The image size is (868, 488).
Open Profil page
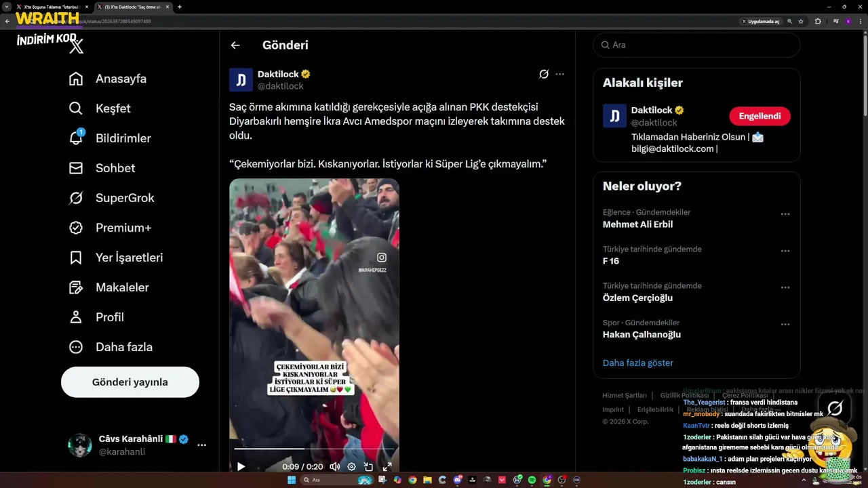pos(96,317)
